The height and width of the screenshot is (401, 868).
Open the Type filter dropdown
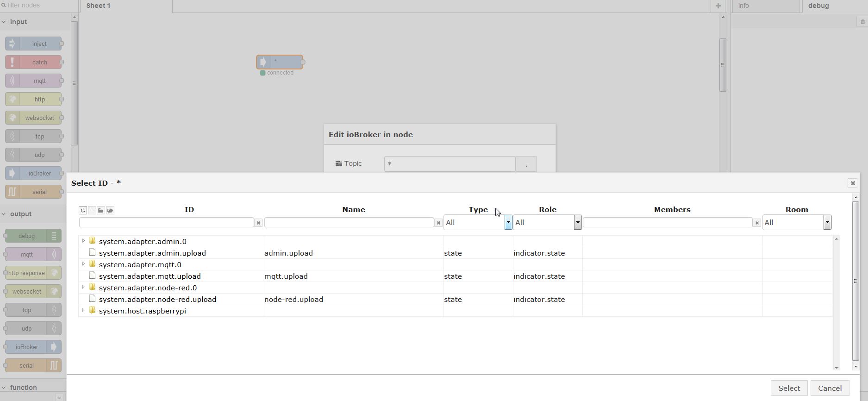(x=478, y=223)
